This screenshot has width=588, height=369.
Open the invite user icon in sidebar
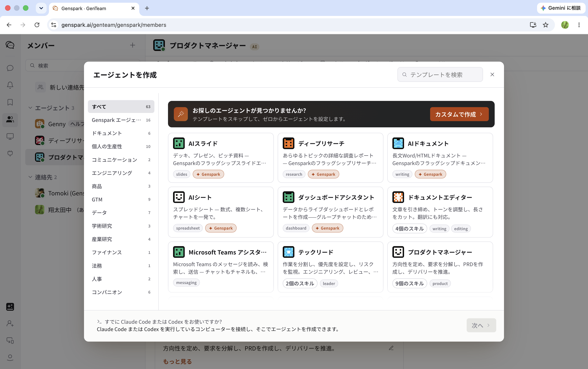10,323
